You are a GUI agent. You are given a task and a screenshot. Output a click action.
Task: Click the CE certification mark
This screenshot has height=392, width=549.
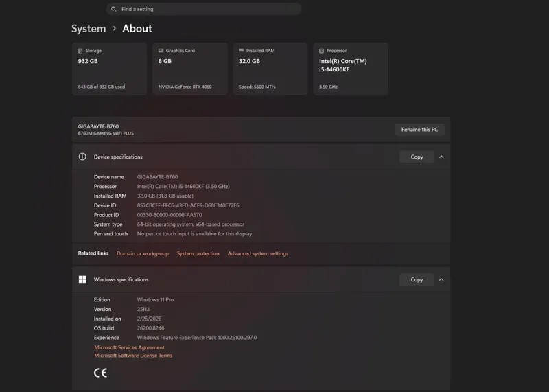(100, 373)
